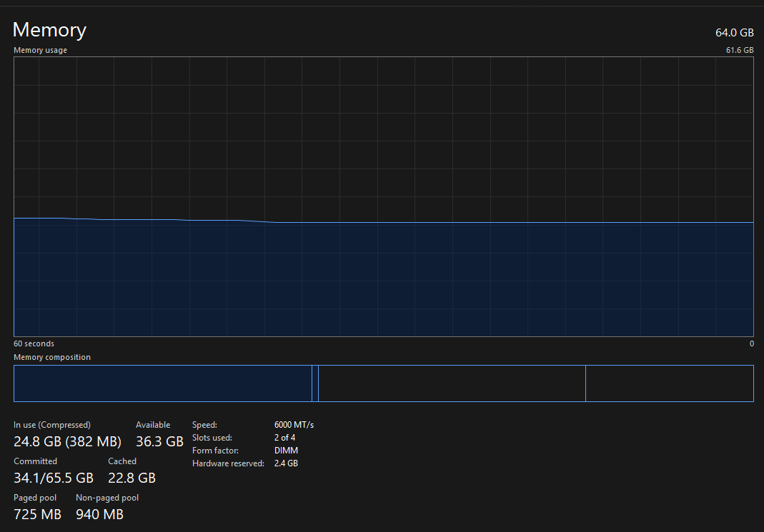The width and height of the screenshot is (764, 532).
Task: Click the standby segment of memory composition
Action: [x=452, y=383]
